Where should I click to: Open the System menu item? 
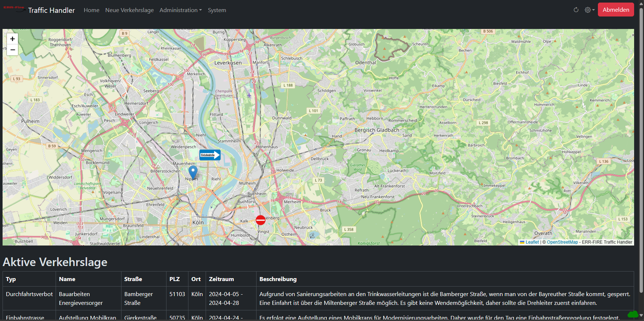[x=217, y=10]
